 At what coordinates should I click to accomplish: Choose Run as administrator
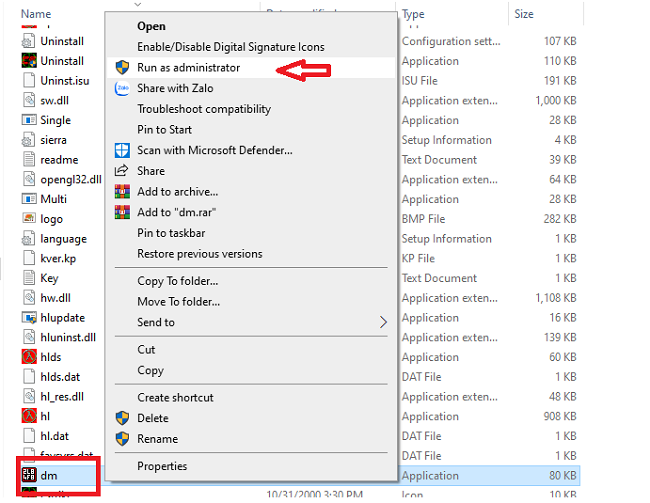click(x=251, y=67)
